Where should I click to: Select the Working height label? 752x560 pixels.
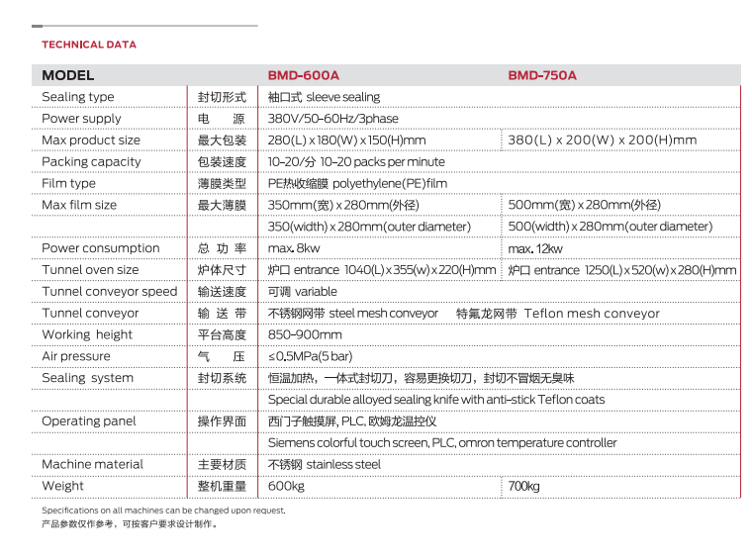(87, 334)
